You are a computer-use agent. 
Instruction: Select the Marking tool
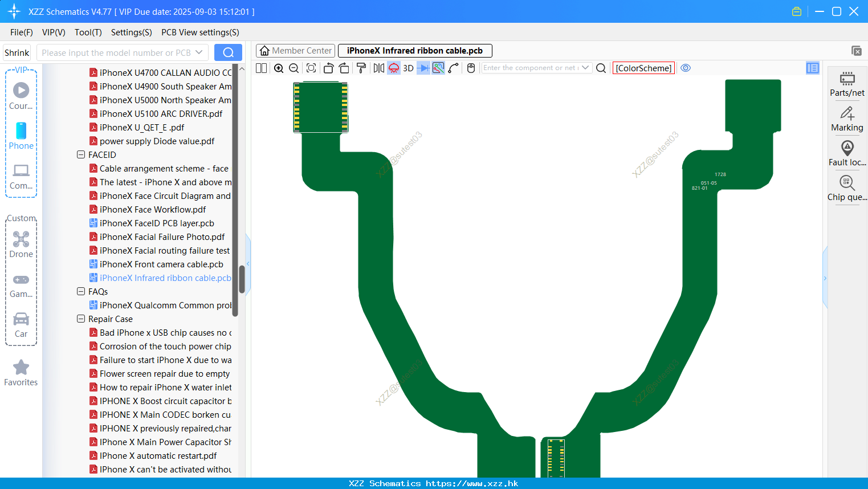click(x=847, y=119)
